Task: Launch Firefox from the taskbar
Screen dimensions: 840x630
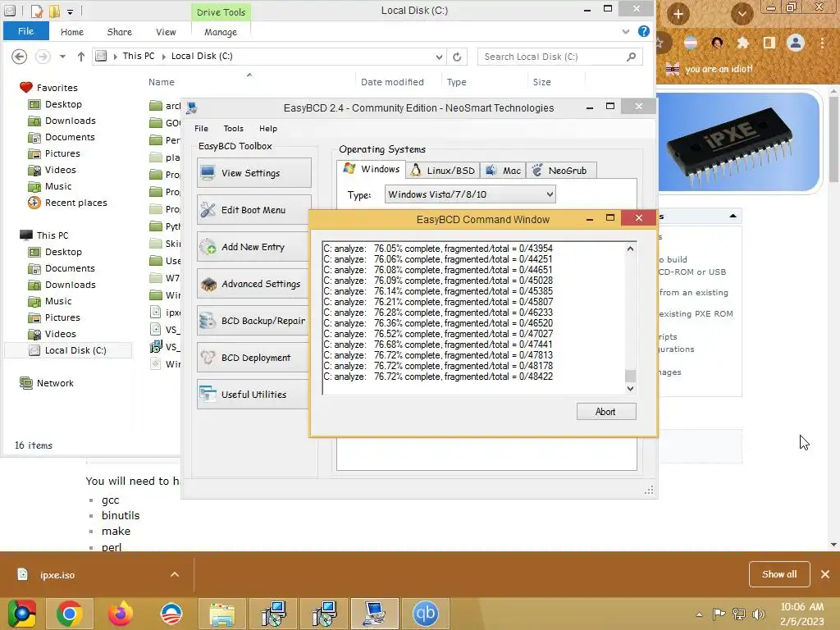Action: [x=121, y=614]
